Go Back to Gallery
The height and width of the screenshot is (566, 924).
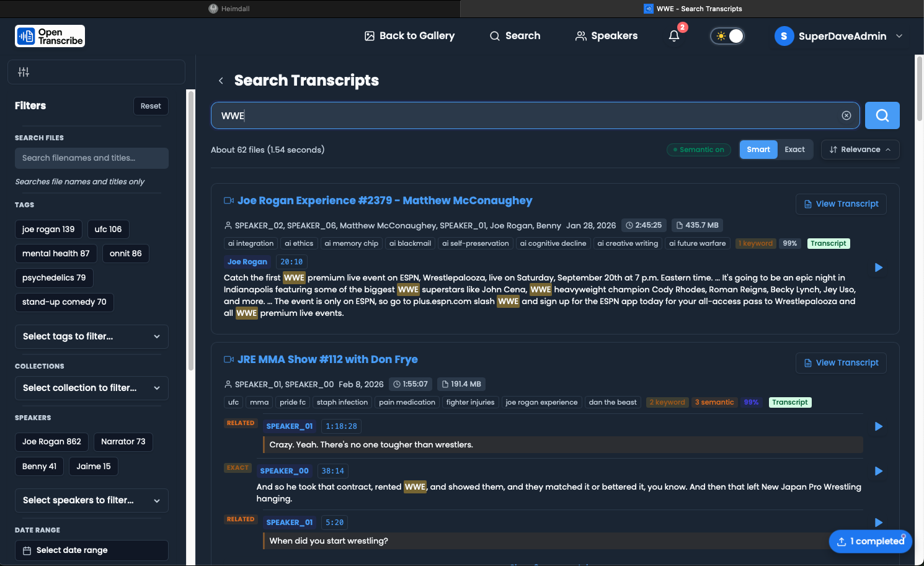coord(409,36)
